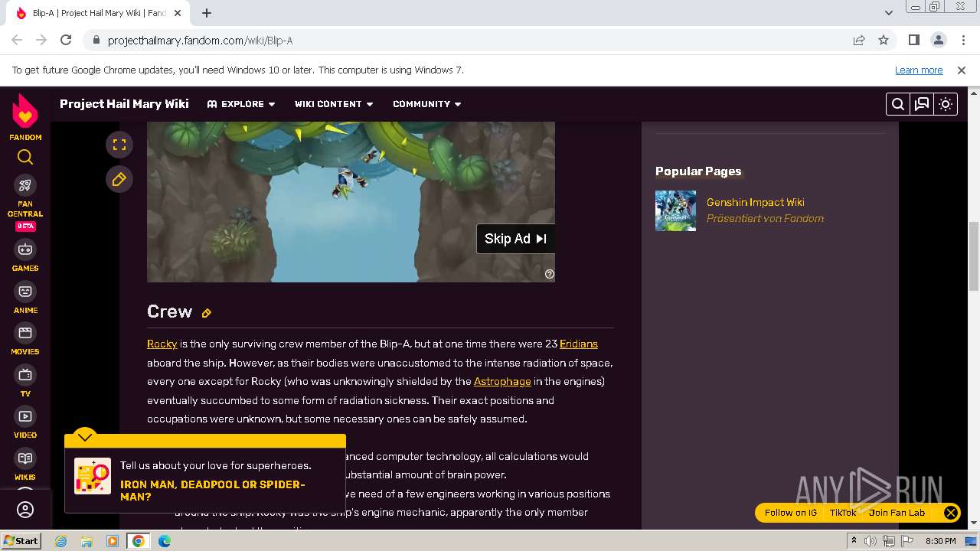Open the Games controller icon
The height and width of the screenshot is (551, 980).
point(25,249)
